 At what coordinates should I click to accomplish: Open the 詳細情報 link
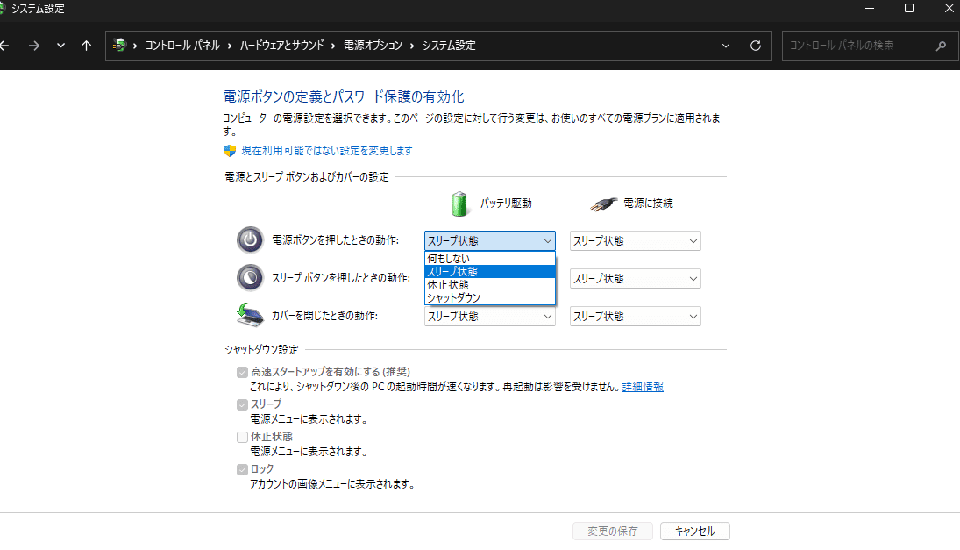click(643, 386)
